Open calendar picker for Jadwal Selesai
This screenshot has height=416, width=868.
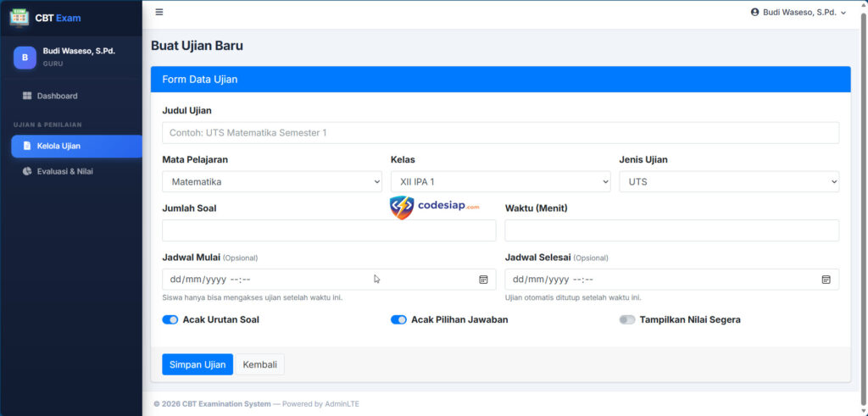point(826,280)
